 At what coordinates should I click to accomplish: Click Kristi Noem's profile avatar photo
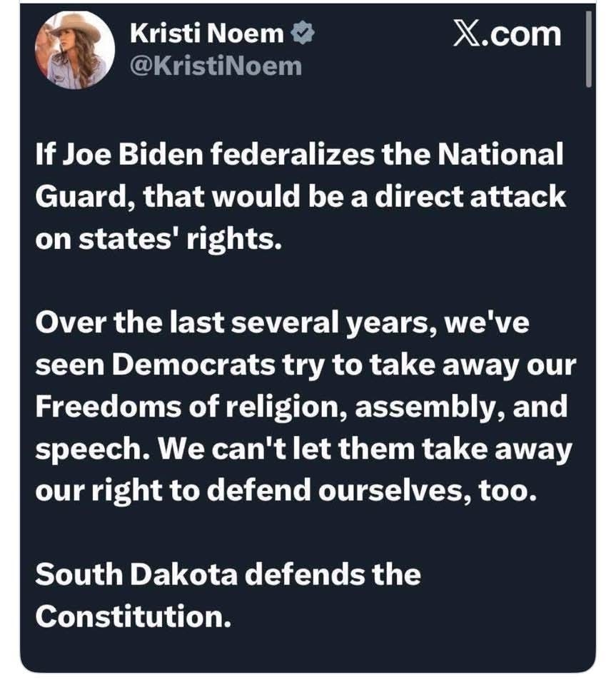[74, 50]
